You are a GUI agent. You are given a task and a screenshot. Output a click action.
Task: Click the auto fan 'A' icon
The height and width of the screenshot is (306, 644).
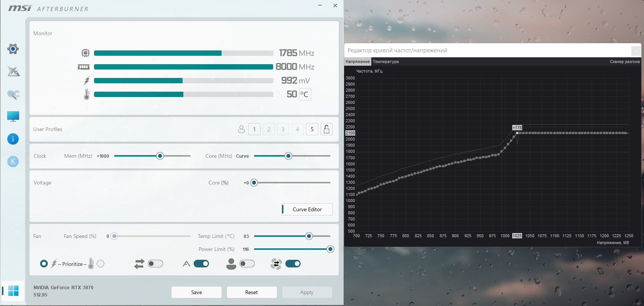point(186,264)
